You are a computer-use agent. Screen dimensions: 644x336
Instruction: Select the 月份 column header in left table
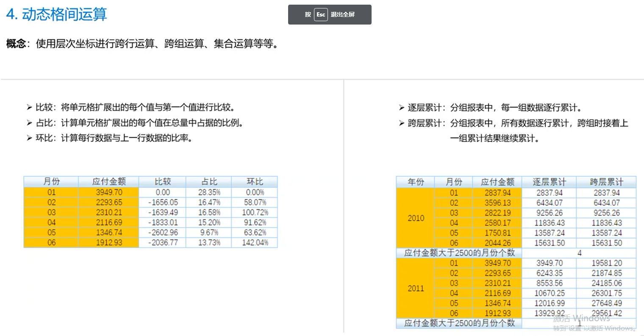51,182
